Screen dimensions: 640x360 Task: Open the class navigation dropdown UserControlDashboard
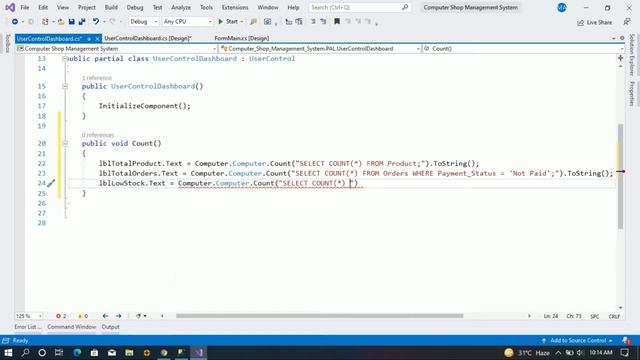point(320,49)
